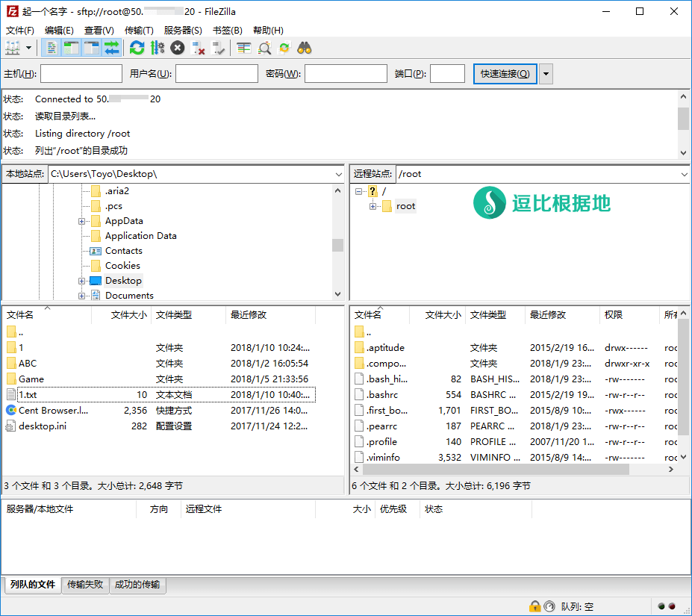Sort local files by 文件大小 column
The height and width of the screenshot is (616, 692).
(x=128, y=315)
